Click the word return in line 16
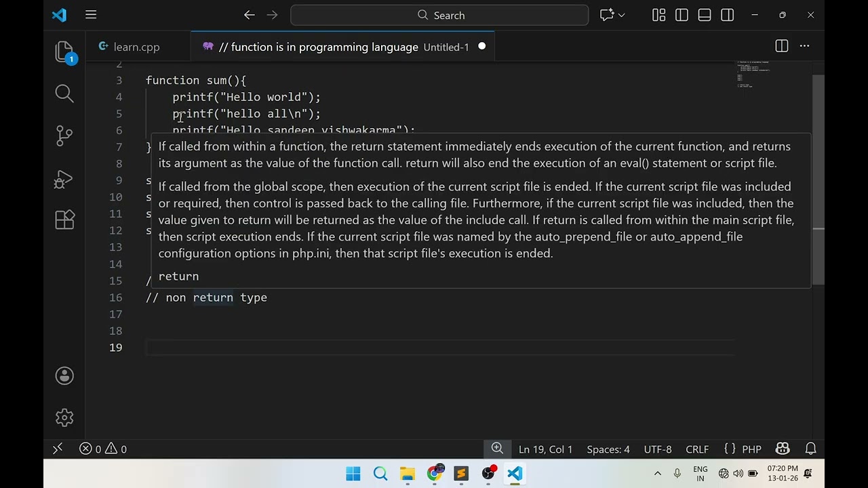 click(213, 298)
